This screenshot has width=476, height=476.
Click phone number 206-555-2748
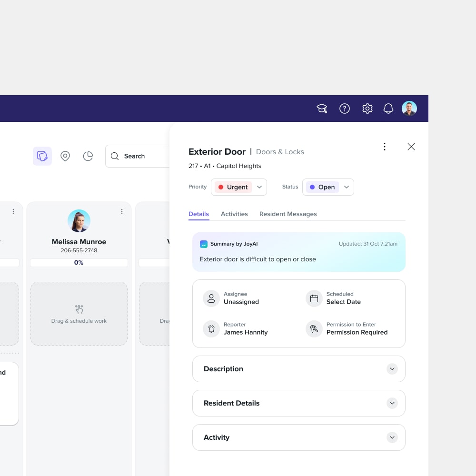point(79,250)
